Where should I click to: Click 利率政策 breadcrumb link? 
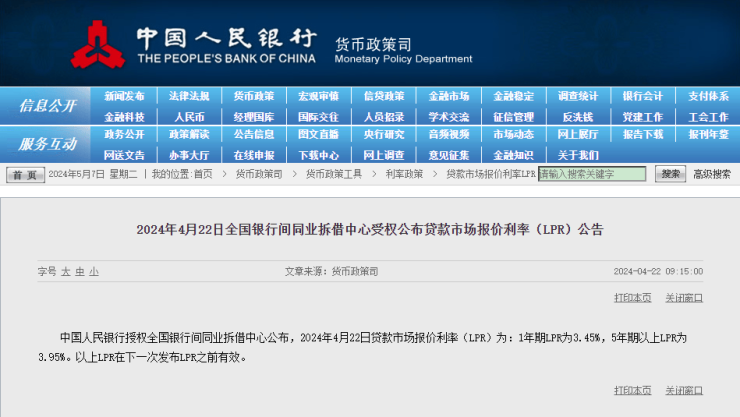point(404,174)
